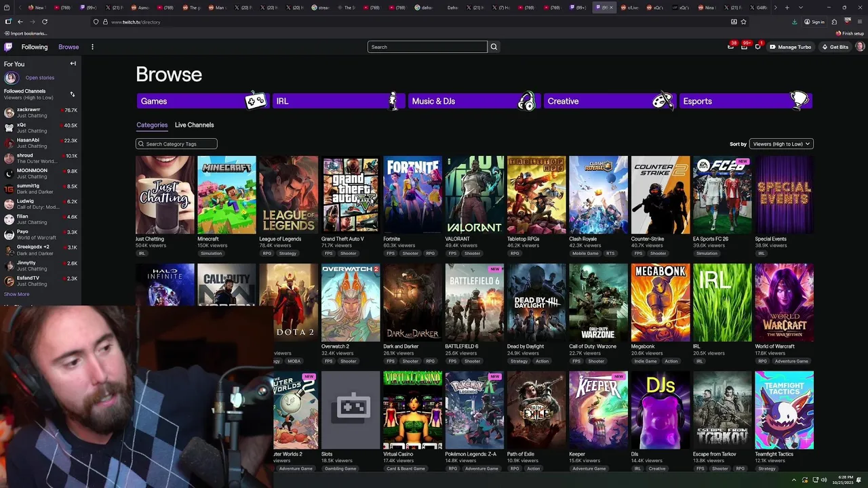Click the Esports category banner
The image size is (868, 488).
(x=745, y=101)
